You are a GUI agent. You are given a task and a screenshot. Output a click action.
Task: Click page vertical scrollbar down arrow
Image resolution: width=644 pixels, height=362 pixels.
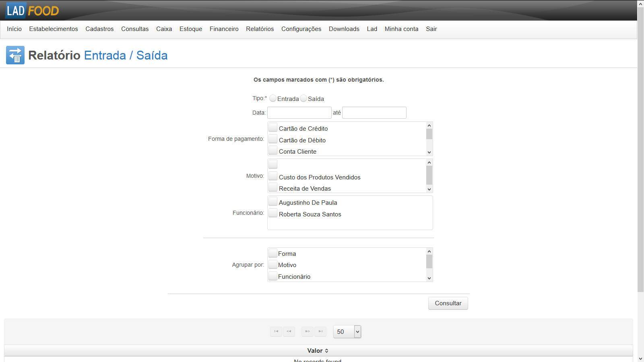click(640, 358)
